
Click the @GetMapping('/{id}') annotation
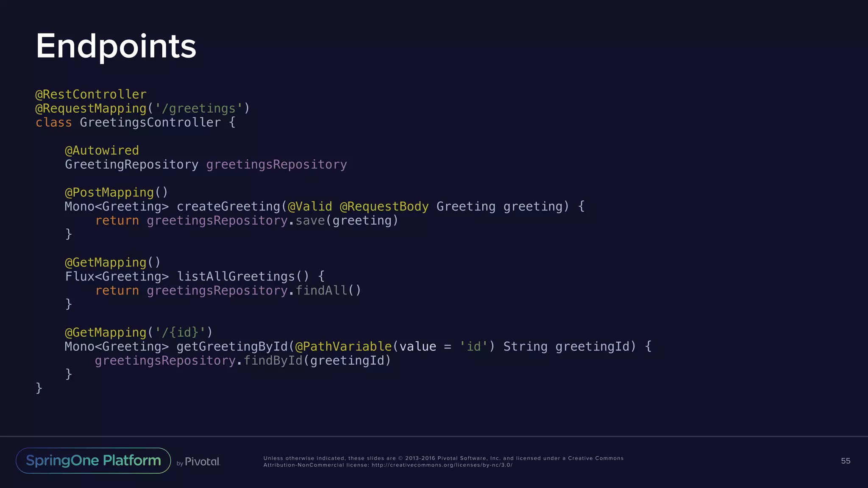tap(138, 333)
